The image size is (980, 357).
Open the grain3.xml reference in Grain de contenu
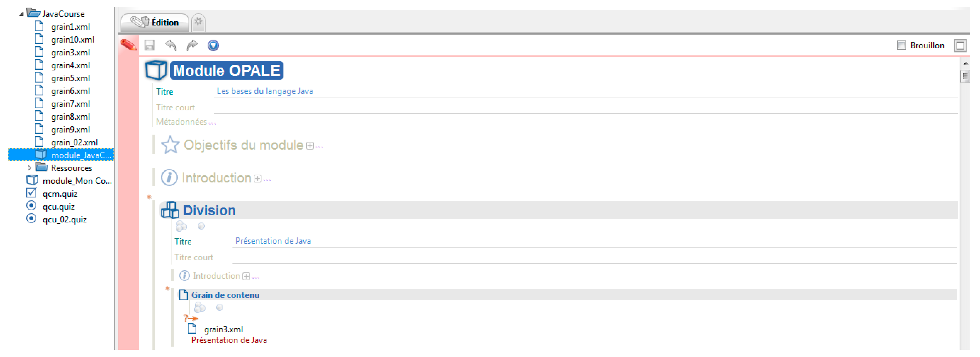coord(223,329)
